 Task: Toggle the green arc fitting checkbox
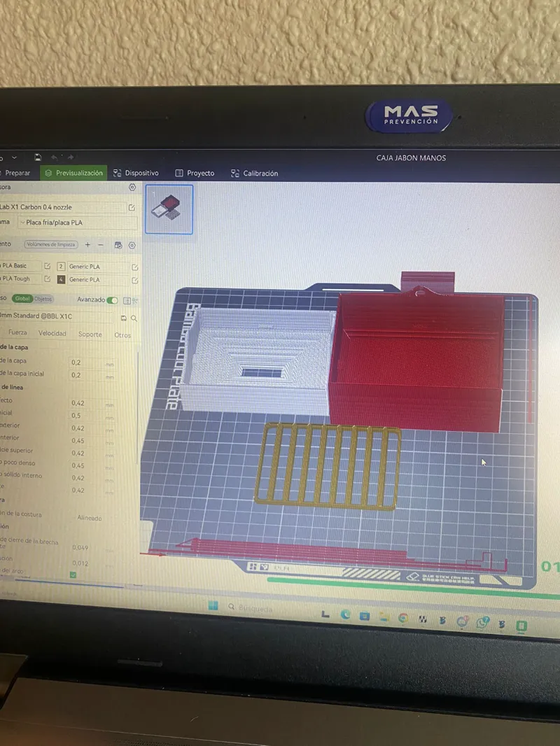[73, 575]
